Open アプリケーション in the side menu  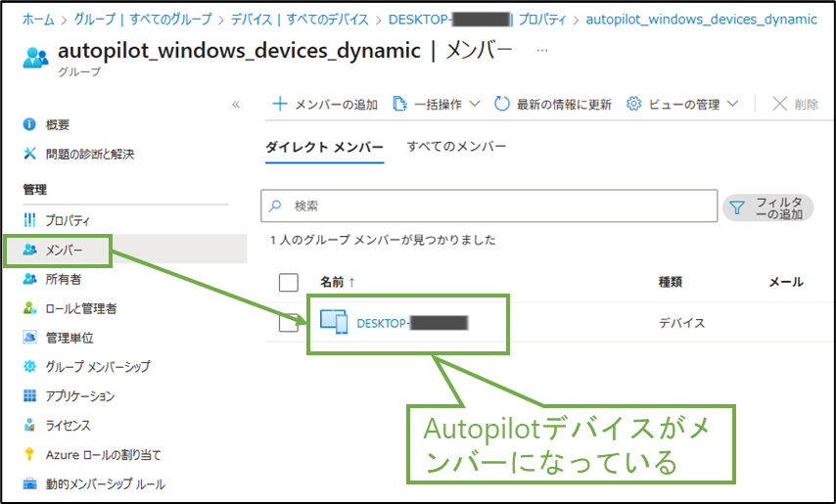click(80, 395)
